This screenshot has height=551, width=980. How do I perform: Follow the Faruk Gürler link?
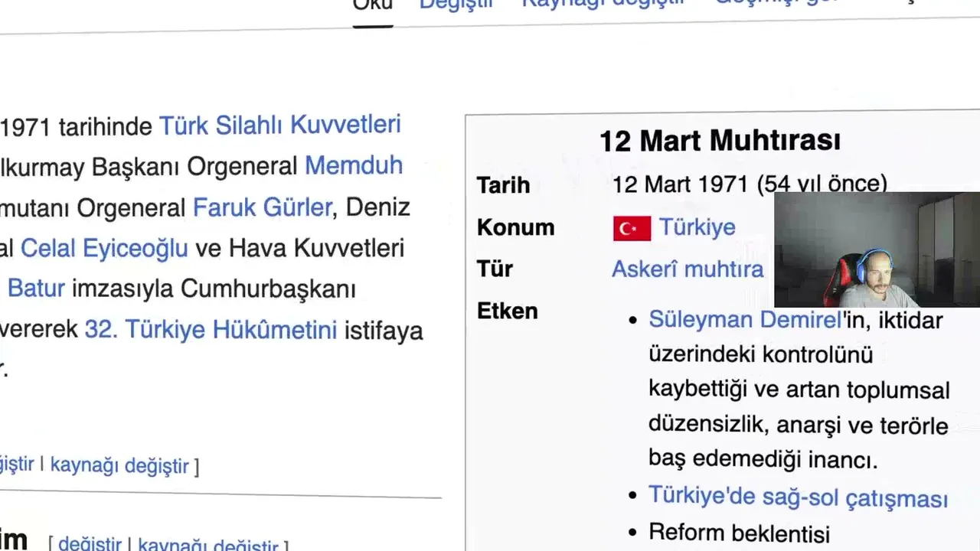pos(262,207)
